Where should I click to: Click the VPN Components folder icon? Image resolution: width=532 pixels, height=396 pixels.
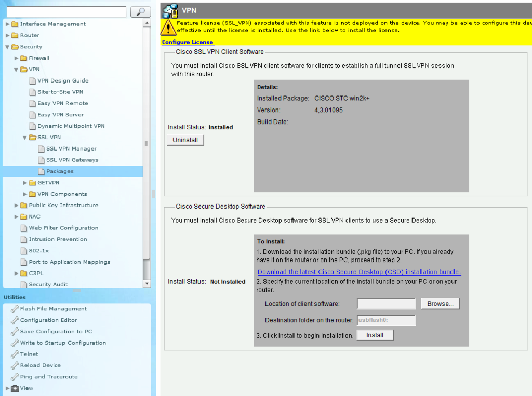(33, 194)
